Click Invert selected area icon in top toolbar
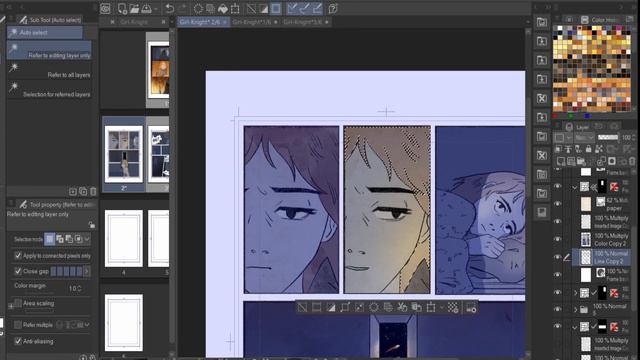This screenshot has height=360, width=640. coord(264,8)
